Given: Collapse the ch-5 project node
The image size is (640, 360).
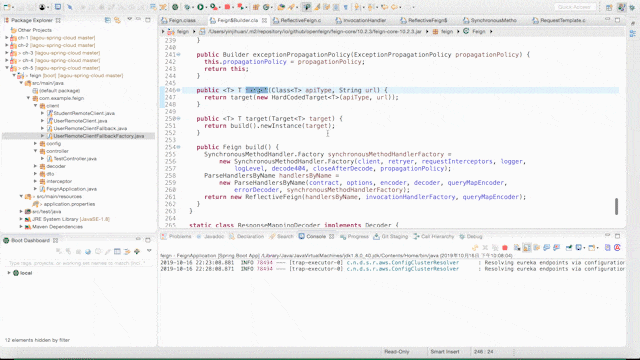Looking at the screenshot, I should [x=7, y=68].
